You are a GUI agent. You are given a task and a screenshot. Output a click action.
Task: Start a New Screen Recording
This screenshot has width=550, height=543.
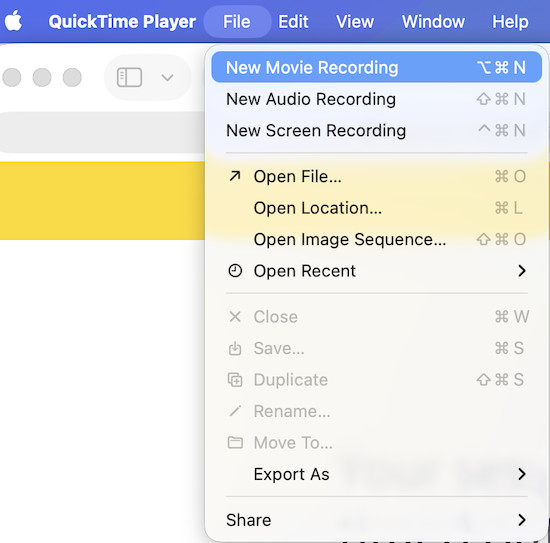click(377, 130)
